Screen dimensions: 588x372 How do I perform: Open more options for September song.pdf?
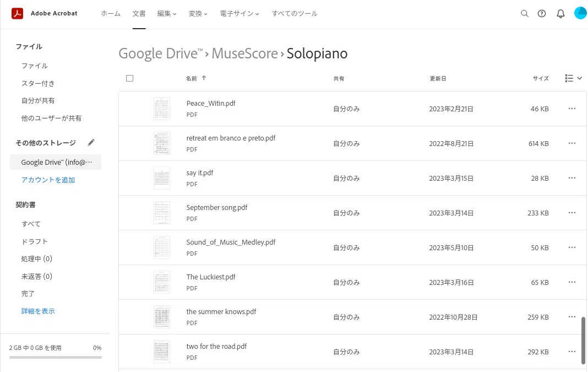572,213
